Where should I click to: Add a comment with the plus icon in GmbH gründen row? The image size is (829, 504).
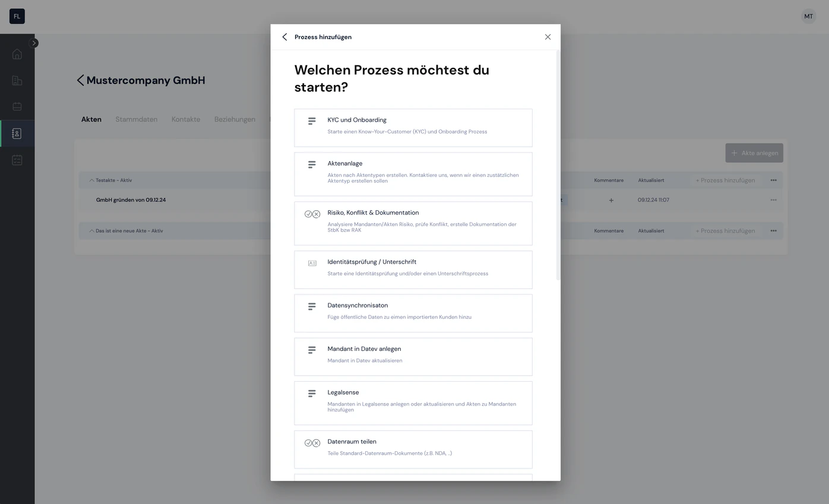pos(611,201)
